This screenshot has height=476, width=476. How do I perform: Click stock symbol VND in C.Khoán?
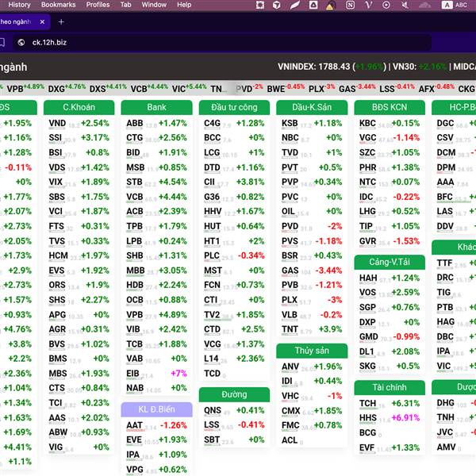click(57, 123)
